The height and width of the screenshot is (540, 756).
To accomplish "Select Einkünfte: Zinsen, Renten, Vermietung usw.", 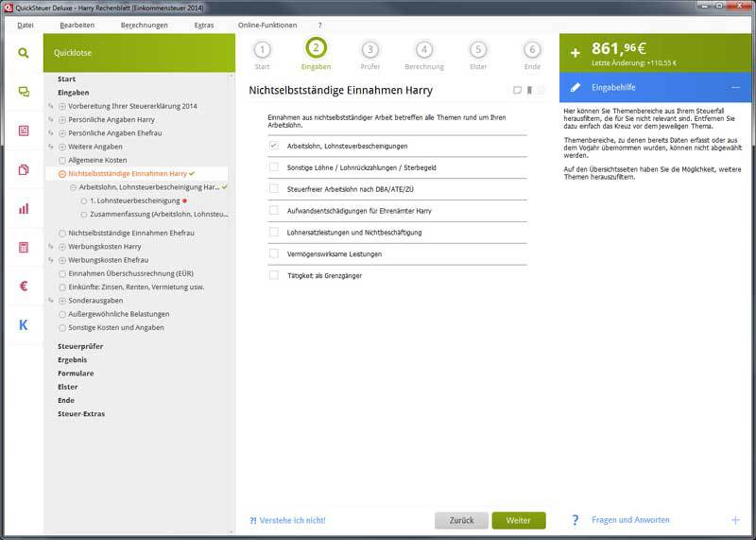I will coord(136,287).
